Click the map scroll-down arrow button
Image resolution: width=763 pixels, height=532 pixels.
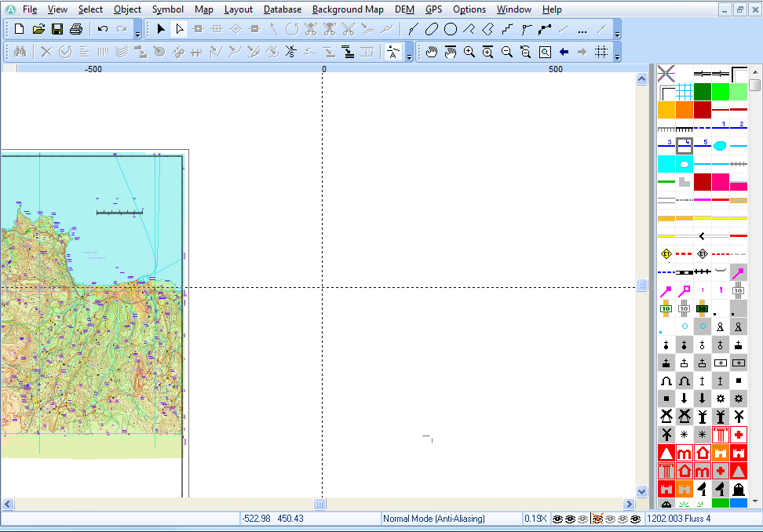pyautogui.click(x=642, y=491)
